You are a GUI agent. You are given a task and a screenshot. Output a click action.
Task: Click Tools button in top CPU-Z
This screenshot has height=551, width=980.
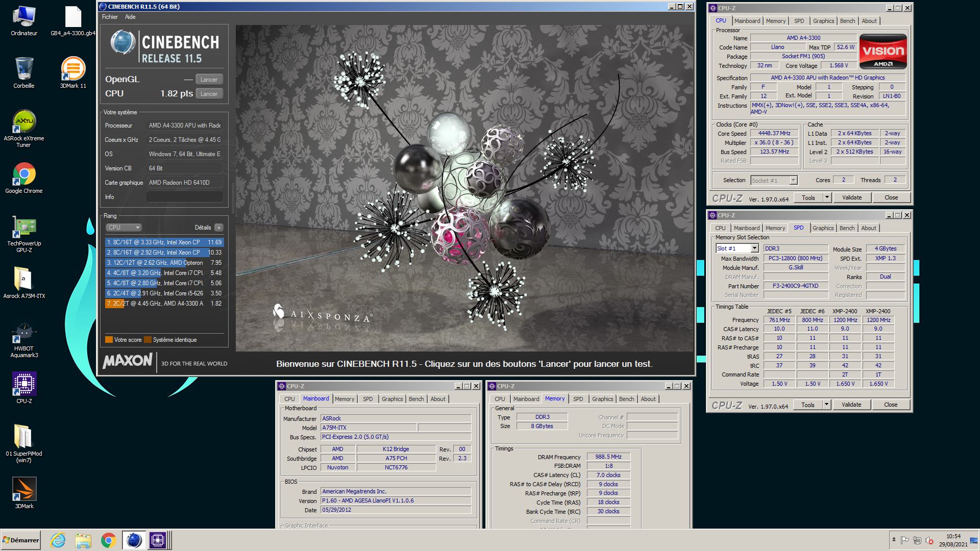coord(808,198)
